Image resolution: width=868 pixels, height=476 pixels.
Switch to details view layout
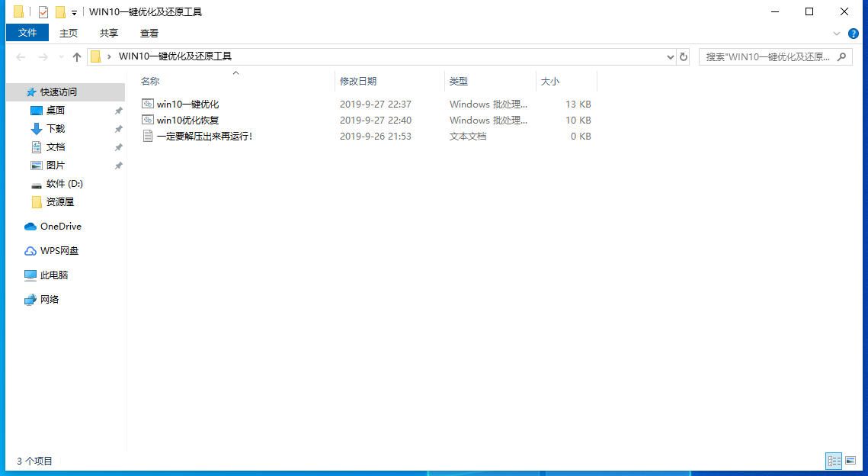834,461
